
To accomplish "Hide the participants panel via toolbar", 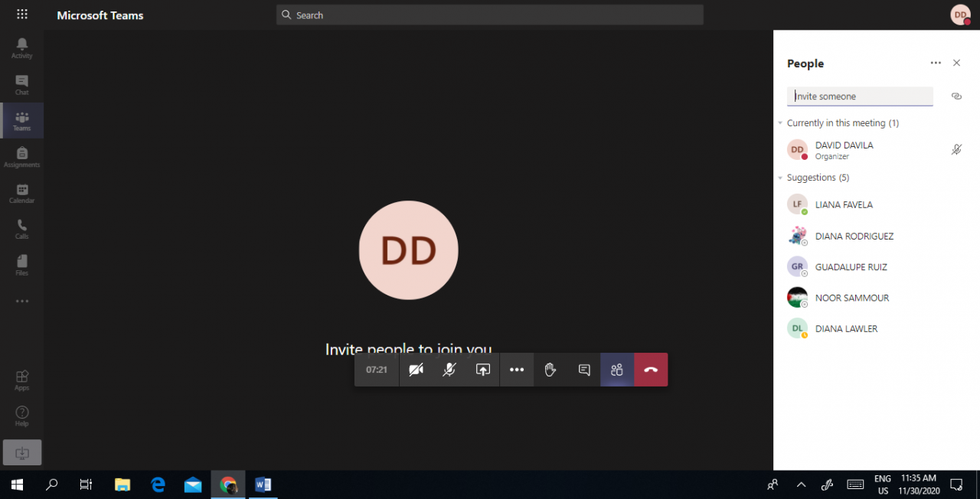I will point(617,370).
